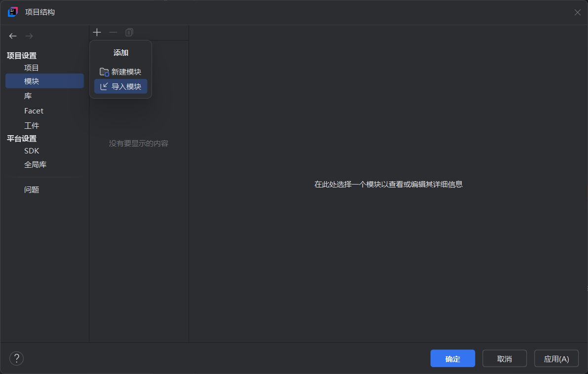This screenshot has width=588, height=374.
Task: Open the 库 settings section
Action: [x=28, y=96]
